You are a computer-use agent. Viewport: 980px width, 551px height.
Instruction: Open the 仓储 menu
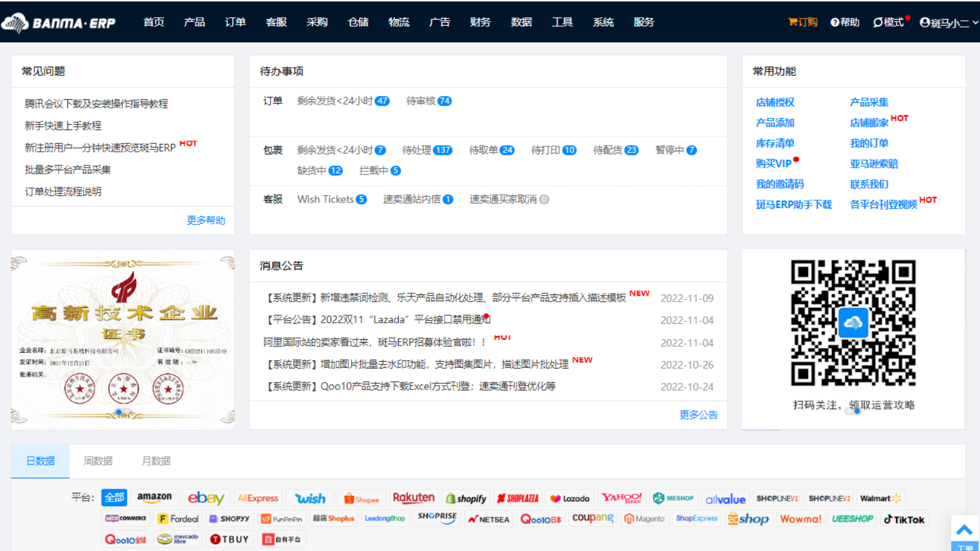point(358,22)
